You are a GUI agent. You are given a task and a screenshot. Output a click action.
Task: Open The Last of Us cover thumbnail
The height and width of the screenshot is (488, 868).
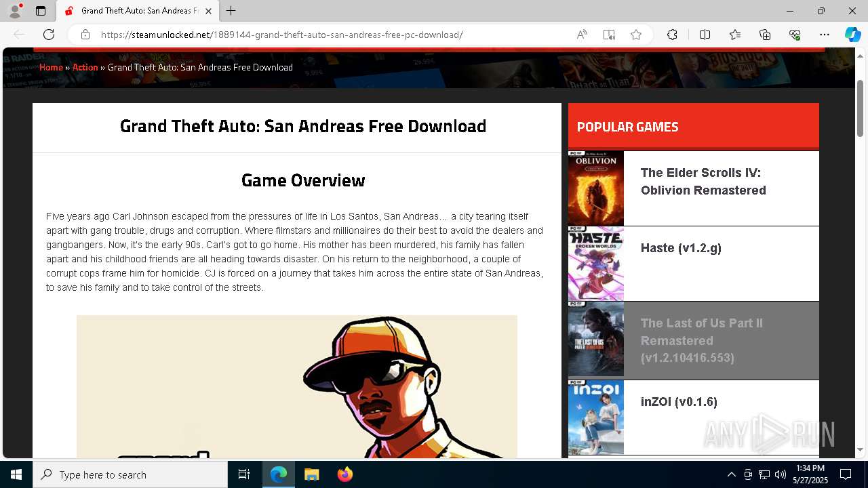click(596, 339)
